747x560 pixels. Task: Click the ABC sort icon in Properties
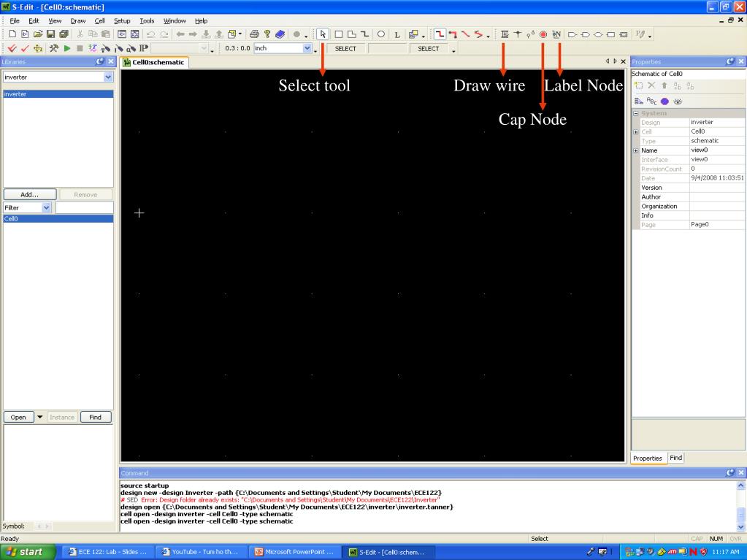651,101
